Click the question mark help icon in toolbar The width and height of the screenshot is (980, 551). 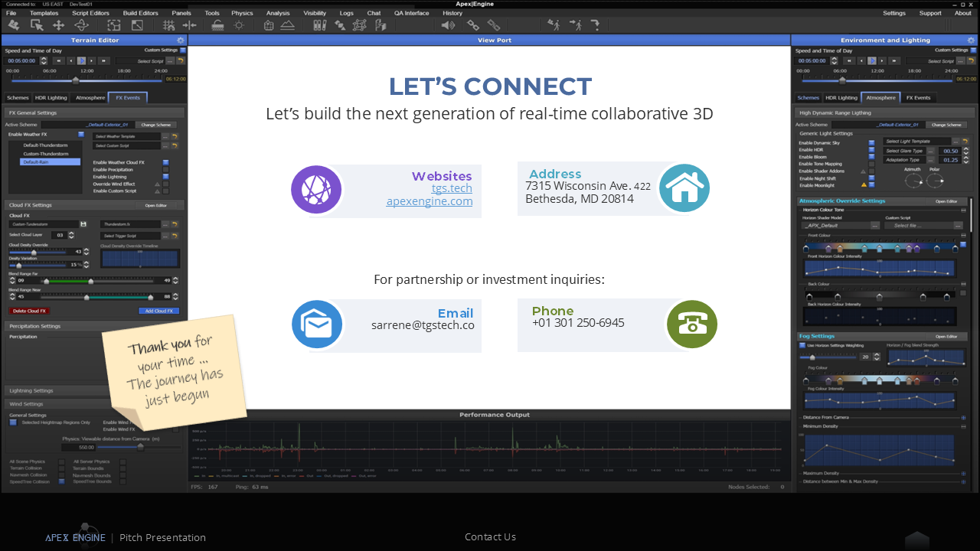point(595,25)
